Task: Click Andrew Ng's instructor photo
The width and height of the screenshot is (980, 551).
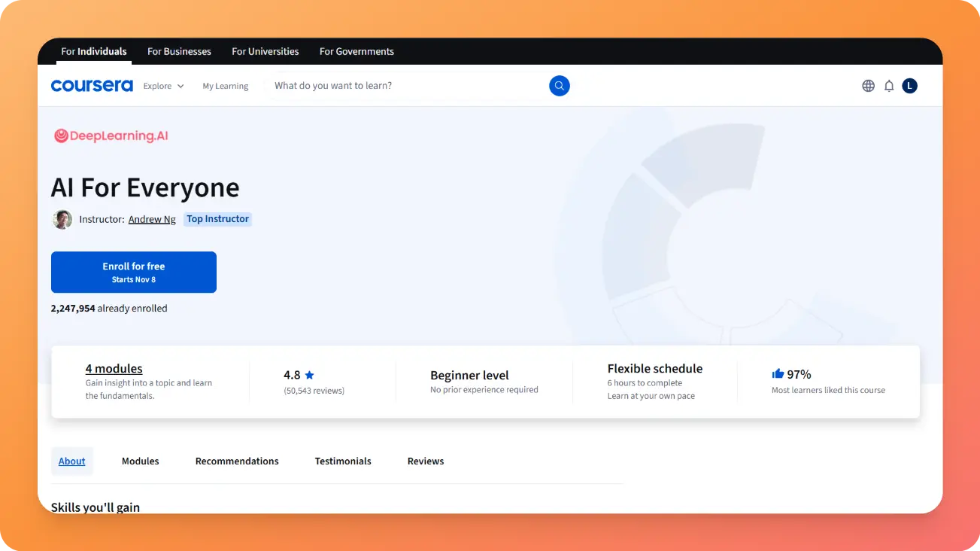Action: coord(62,219)
